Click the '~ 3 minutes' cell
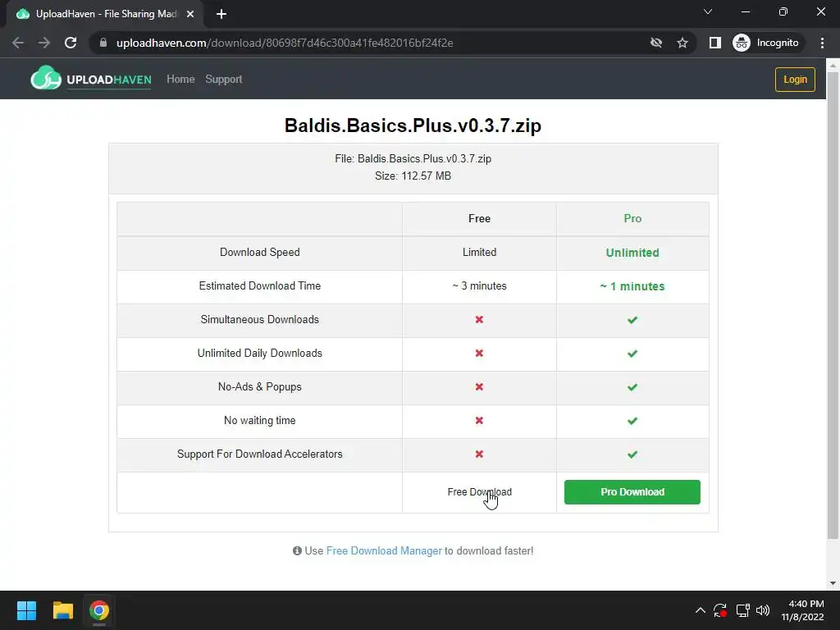This screenshot has height=630, width=840. (x=479, y=286)
